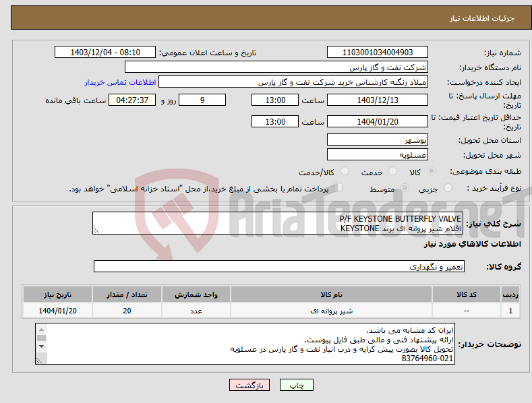This screenshot has width=532, height=403.
Task: Click the تعداد / مقدار column header
Action: coord(127,294)
